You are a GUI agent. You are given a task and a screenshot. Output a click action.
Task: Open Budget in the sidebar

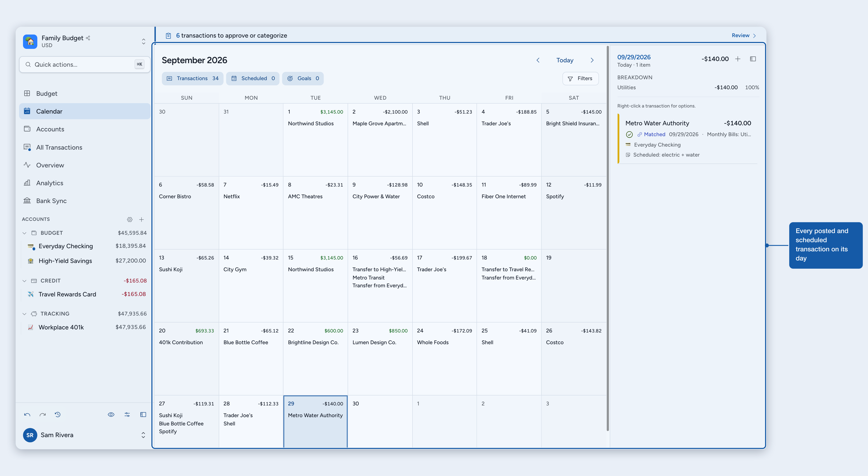(x=85, y=93)
